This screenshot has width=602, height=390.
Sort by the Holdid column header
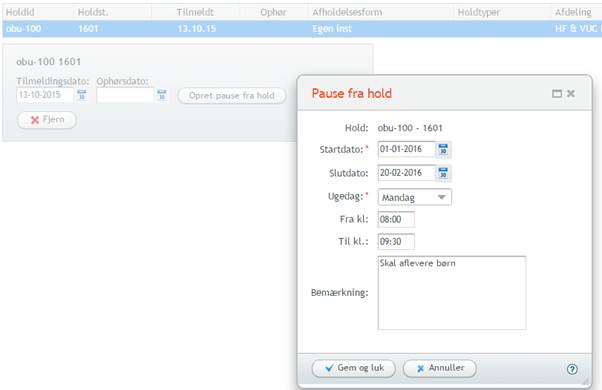pyautogui.click(x=20, y=12)
